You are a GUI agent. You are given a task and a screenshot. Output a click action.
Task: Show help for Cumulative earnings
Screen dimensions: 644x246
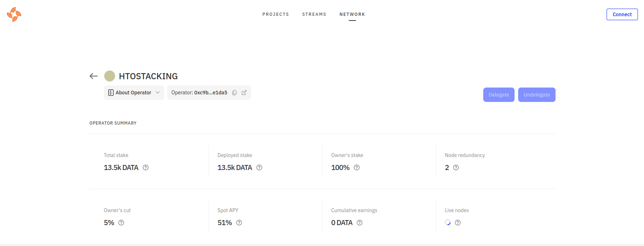(360, 223)
